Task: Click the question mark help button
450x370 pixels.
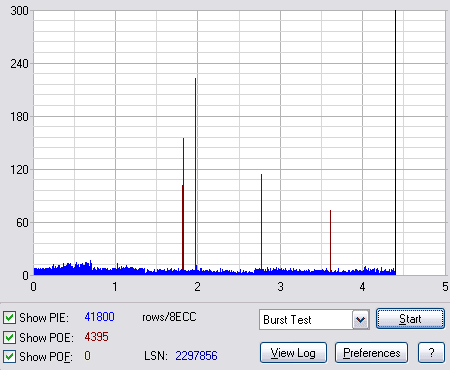Action: [x=431, y=353]
